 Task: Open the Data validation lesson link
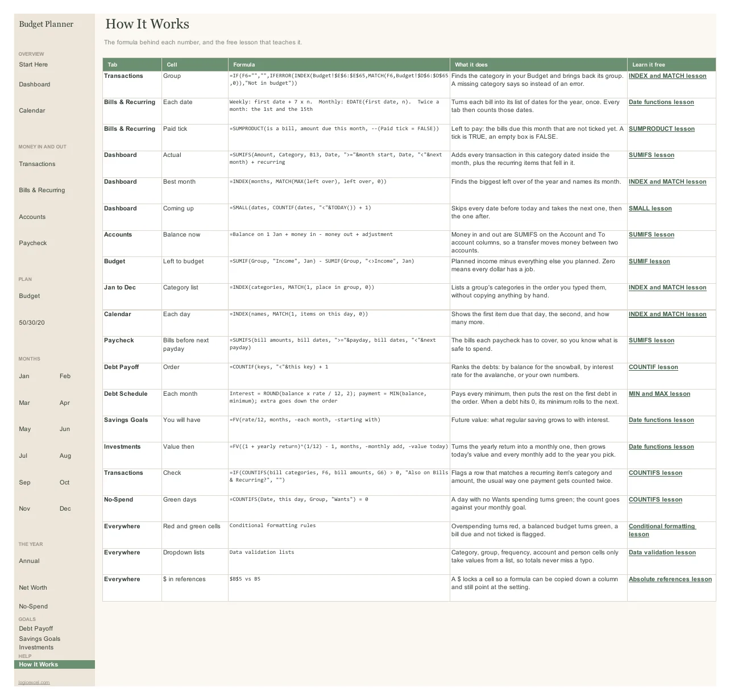tap(662, 553)
